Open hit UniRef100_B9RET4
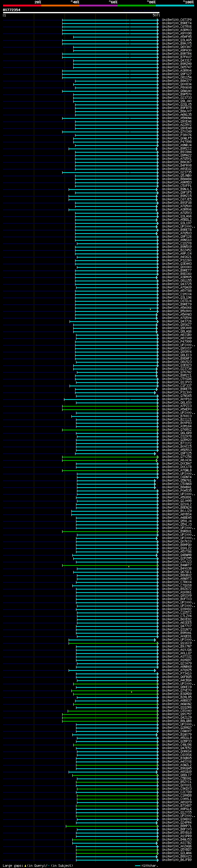 point(176,23)
